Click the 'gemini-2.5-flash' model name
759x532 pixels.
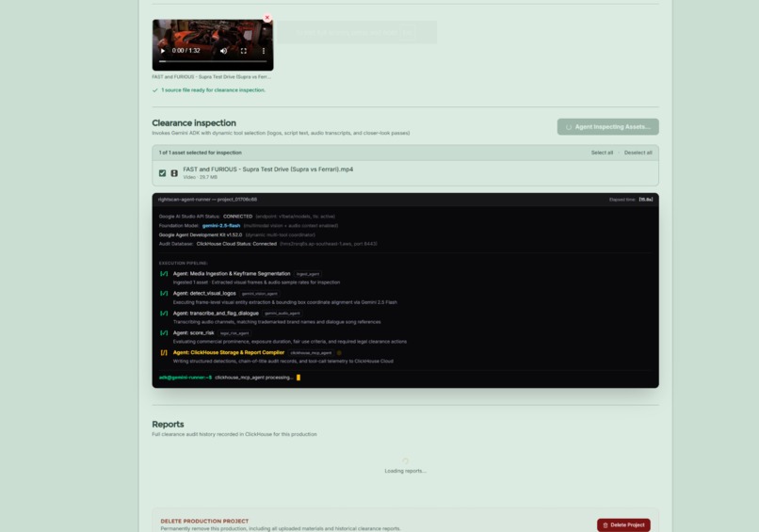click(221, 226)
